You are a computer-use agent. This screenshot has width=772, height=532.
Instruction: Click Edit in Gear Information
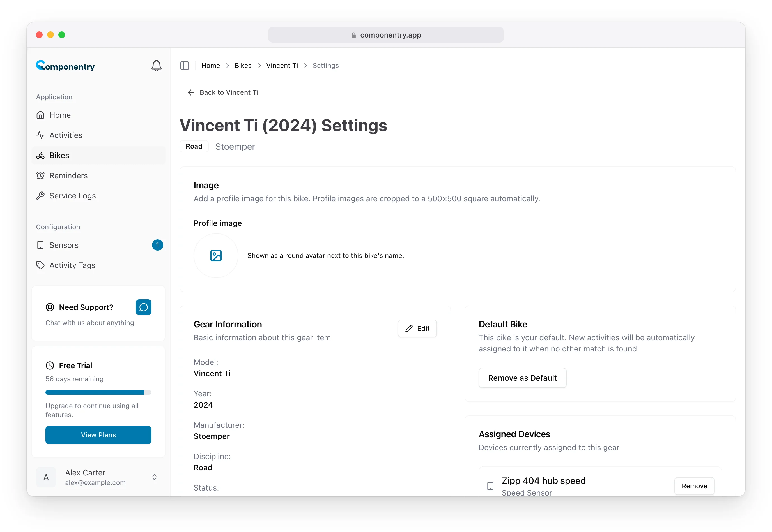point(417,329)
